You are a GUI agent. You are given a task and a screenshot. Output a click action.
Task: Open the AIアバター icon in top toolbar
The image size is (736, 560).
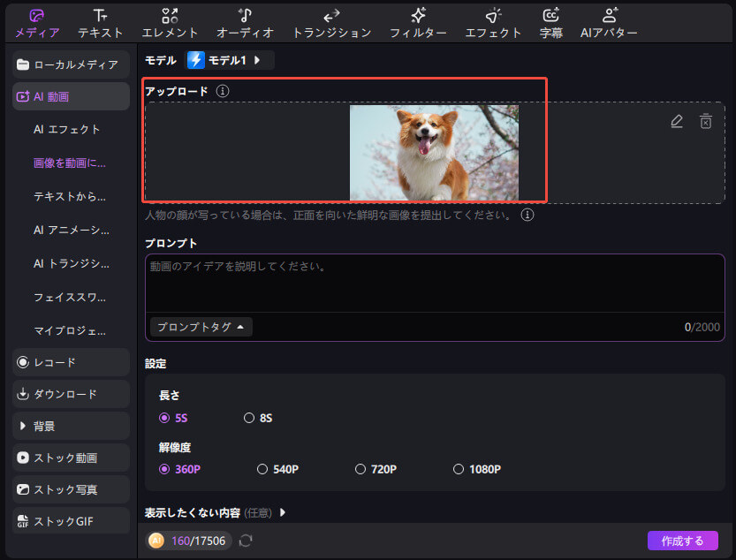point(609,16)
